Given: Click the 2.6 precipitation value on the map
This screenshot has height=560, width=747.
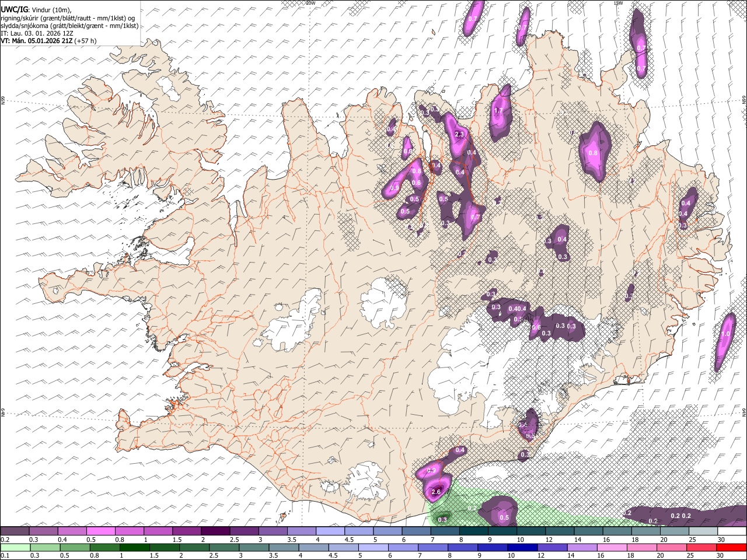Looking at the screenshot, I should [436, 492].
